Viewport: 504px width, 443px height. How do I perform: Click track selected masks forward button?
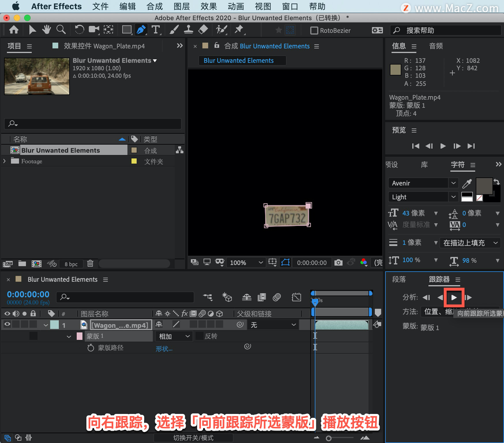pos(454,297)
